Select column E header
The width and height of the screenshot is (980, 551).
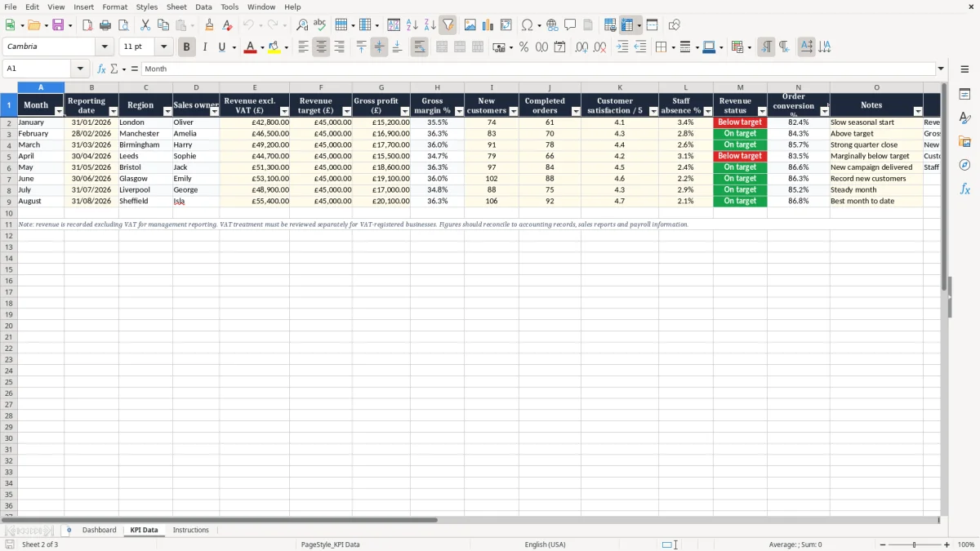pos(254,87)
